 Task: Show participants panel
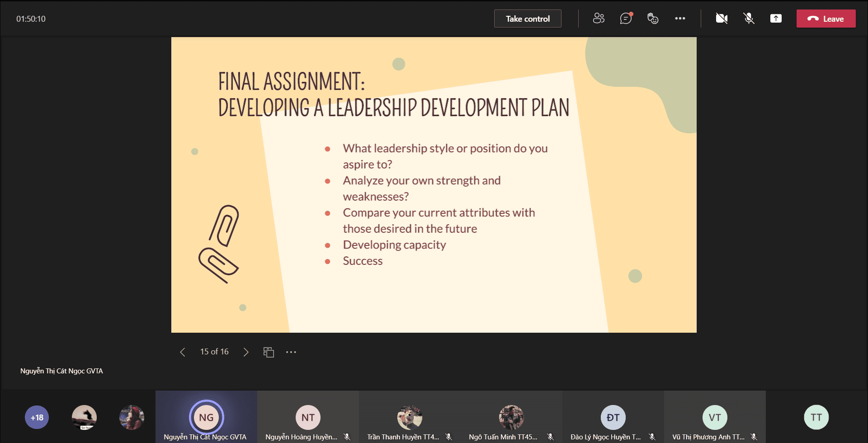[x=599, y=19]
